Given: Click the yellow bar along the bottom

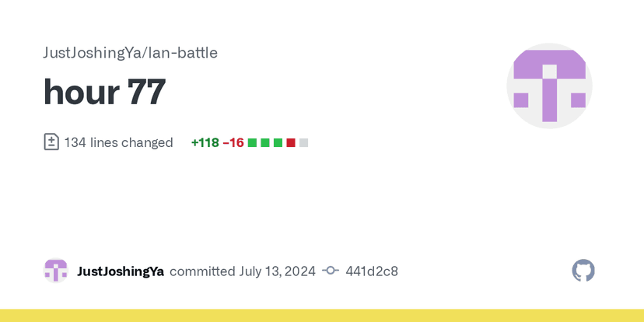Looking at the screenshot, I should point(322,315).
